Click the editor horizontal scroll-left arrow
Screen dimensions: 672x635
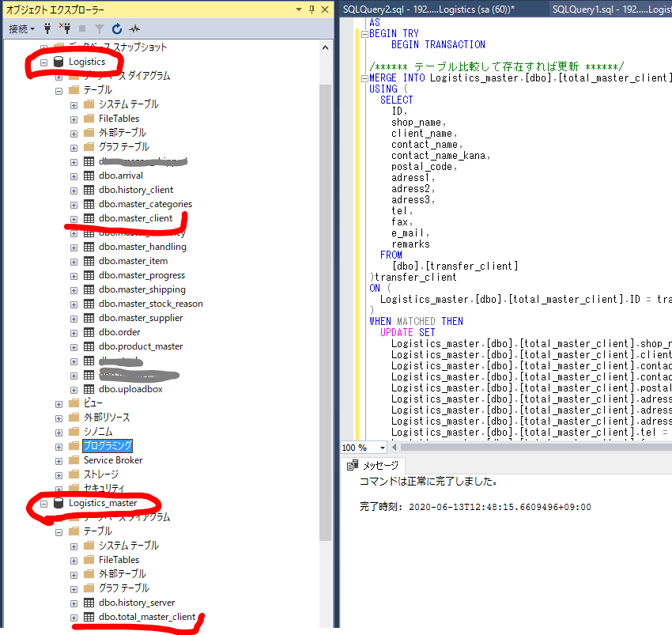tap(395, 448)
